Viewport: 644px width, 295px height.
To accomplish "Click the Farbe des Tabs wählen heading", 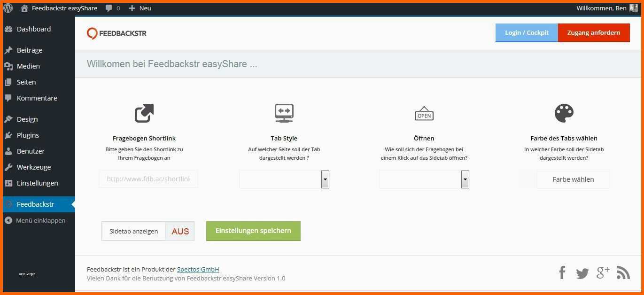I will click(x=564, y=139).
